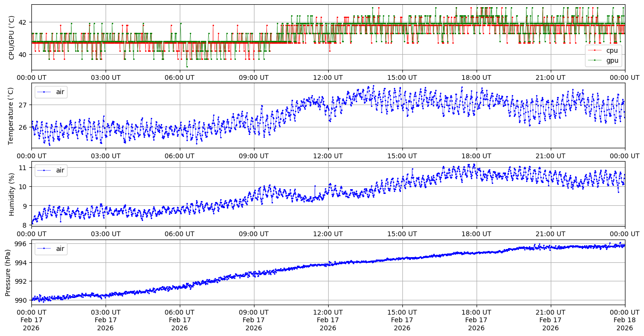Click the Humidity (%) y-axis label
Image resolution: width=644 pixels, height=336 pixels.
coord(12,194)
